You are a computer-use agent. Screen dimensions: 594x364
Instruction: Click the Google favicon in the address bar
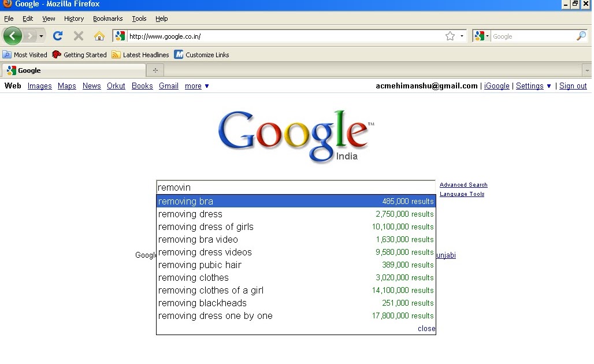pos(119,36)
